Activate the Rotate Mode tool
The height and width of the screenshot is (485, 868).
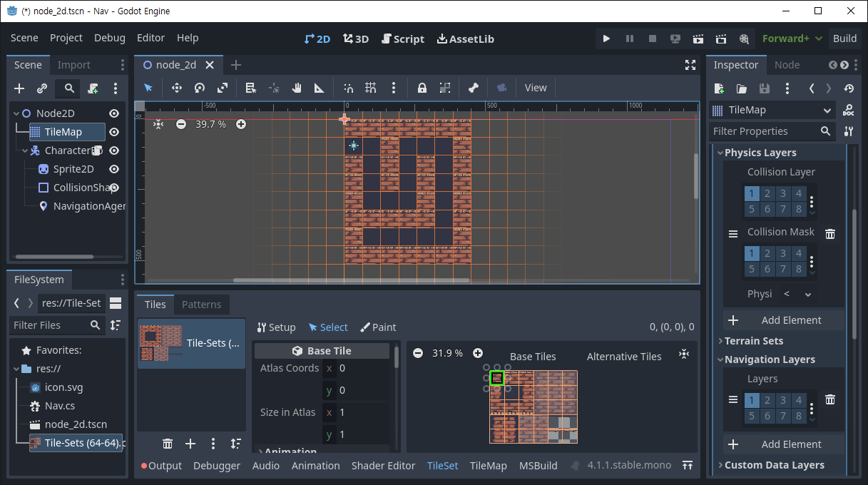(x=200, y=88)
